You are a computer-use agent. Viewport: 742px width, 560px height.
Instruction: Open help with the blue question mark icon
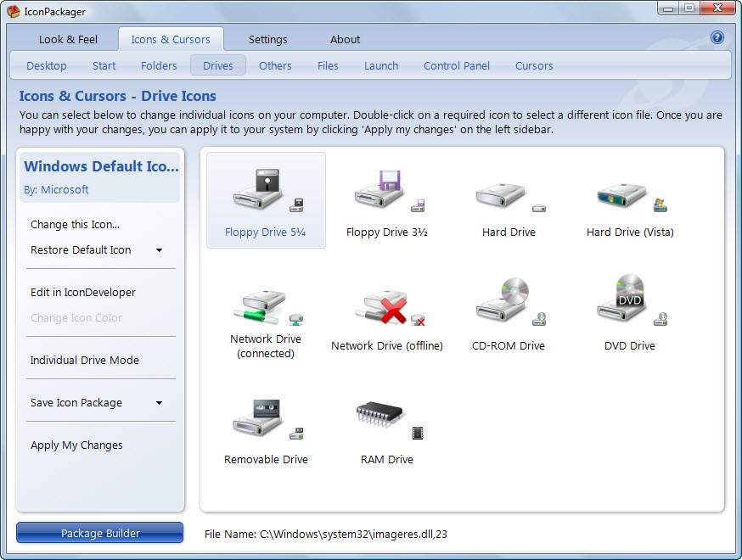(x=717, y=37)
